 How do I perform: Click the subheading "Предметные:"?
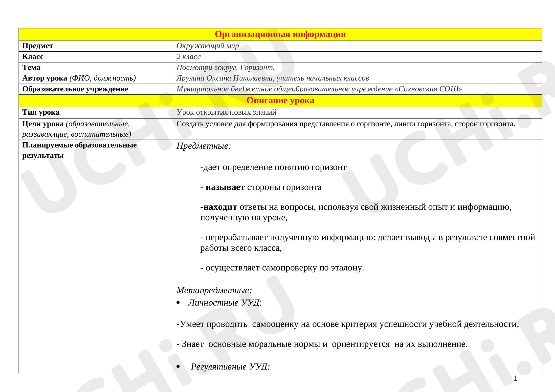[204, 146]
